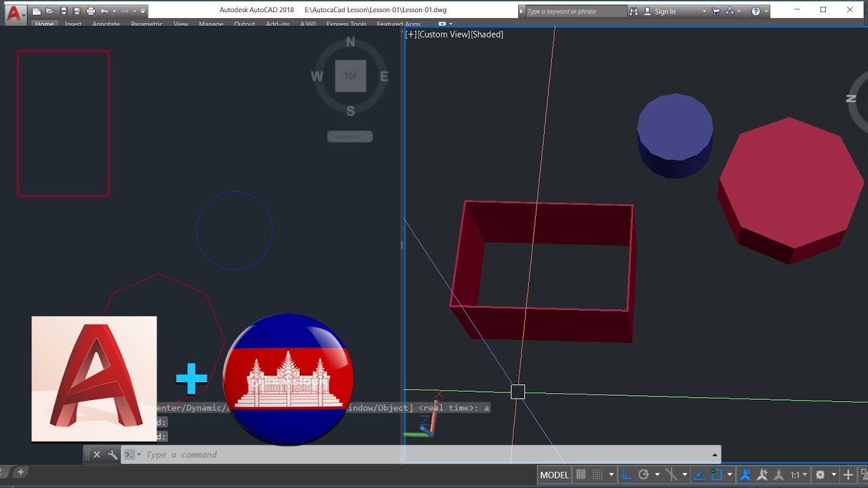
Task: Click the workspace switching gear icon
Action: [820, 475]
